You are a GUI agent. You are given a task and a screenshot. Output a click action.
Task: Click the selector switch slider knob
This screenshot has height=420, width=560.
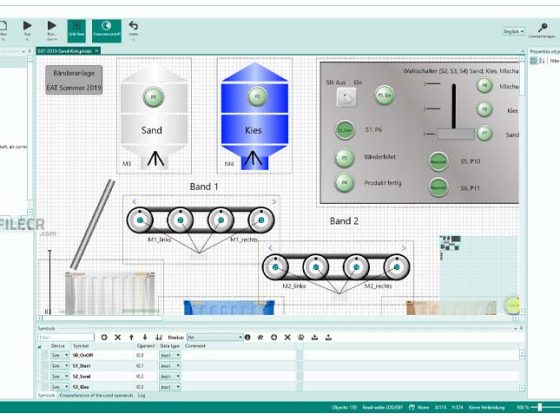click(x=456, y=134)
